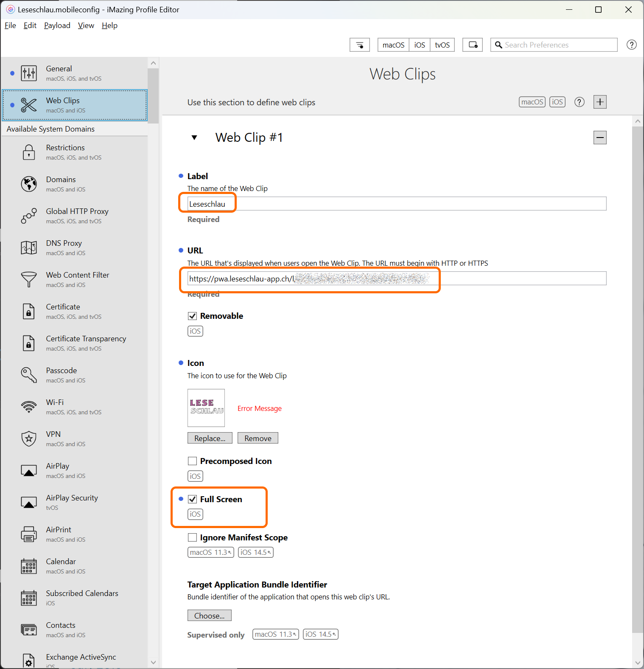Click the Replace... icon button
This screenshot has width=644, height=669.
pyautogui.click(x=210, y=438)
